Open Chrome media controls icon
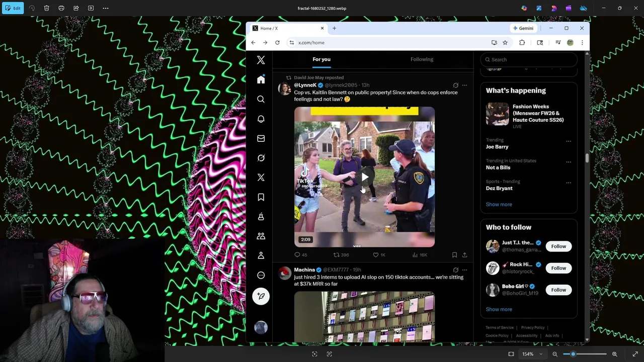This screenshot has height=362, width=644. pos(558,43)
